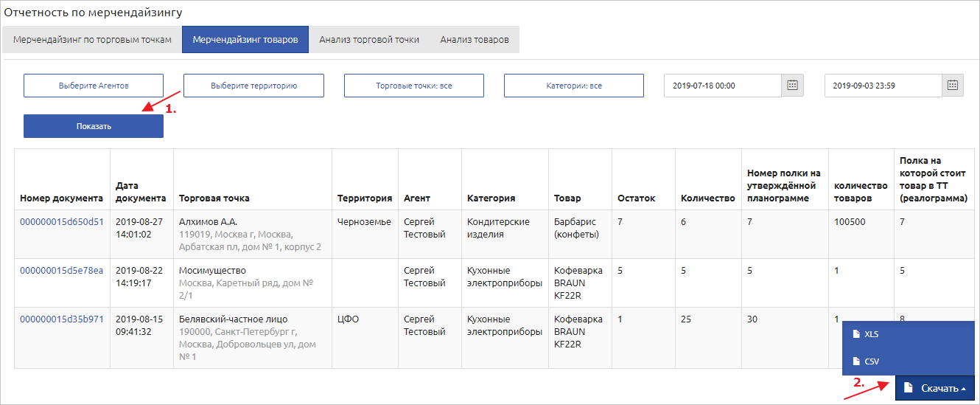Click the start date field 2019-07-18
The height and width of the screenshot is (405, 980).
(722, 86)
